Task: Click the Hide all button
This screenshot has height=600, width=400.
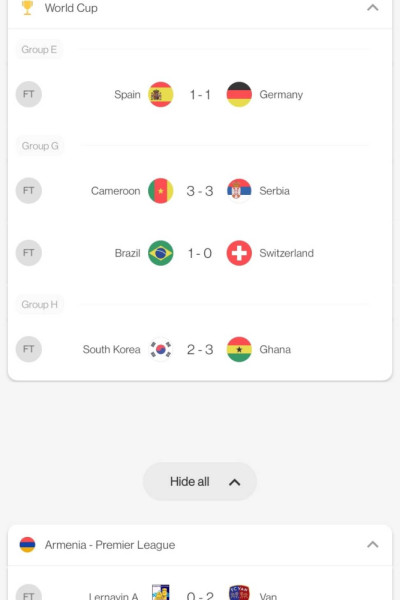Action: pos(200,481)
